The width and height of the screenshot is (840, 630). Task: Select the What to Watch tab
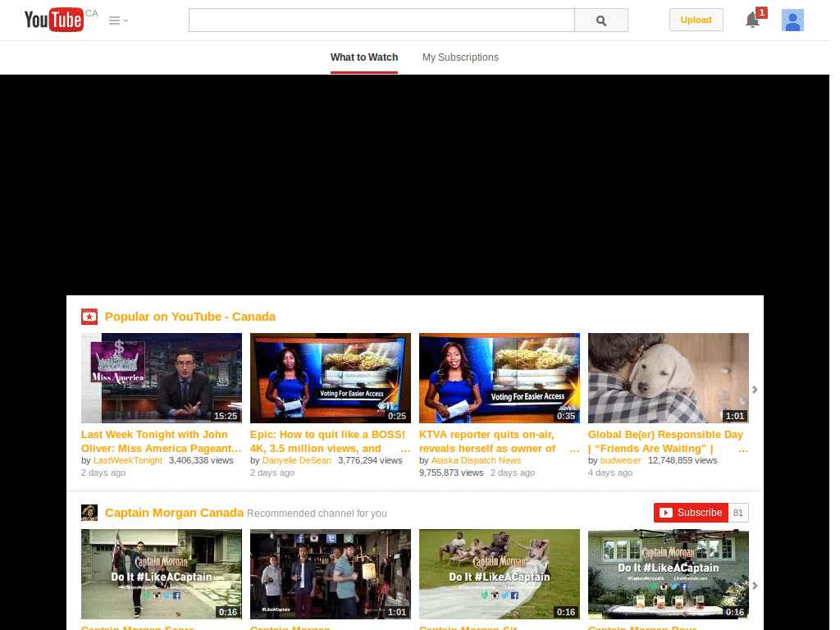(364, 57)
